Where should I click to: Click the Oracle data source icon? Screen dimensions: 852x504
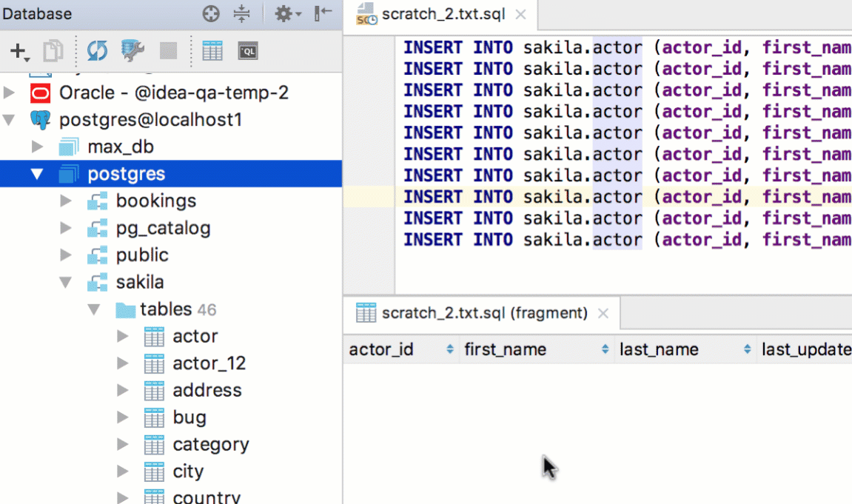click(x=41, y=93)
